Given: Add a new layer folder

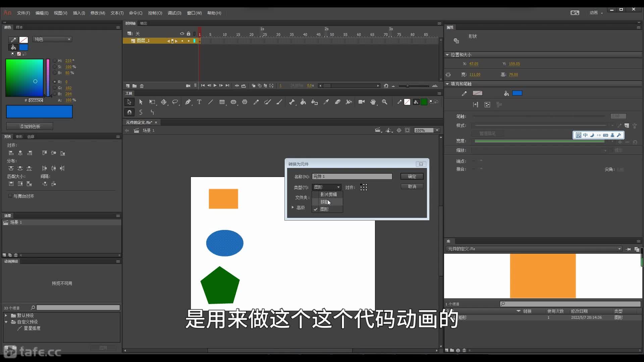Looking at the screenshot, I should tap(135, 86).
